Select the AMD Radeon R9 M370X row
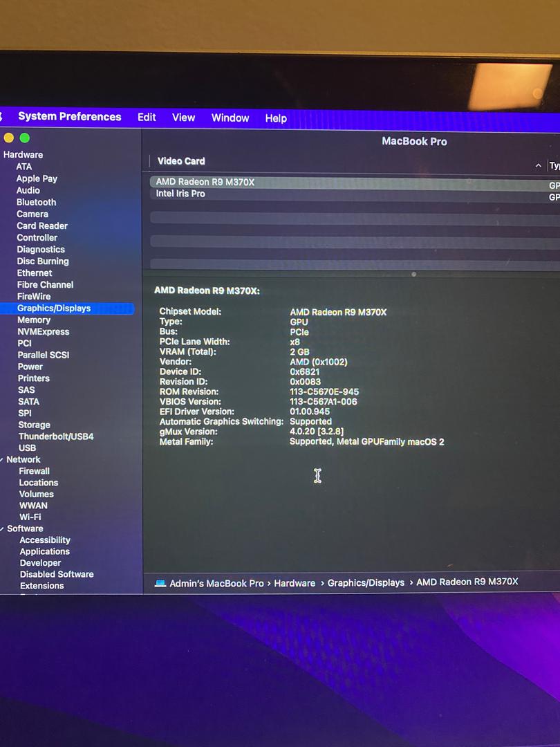 click(x=355, y=183)
